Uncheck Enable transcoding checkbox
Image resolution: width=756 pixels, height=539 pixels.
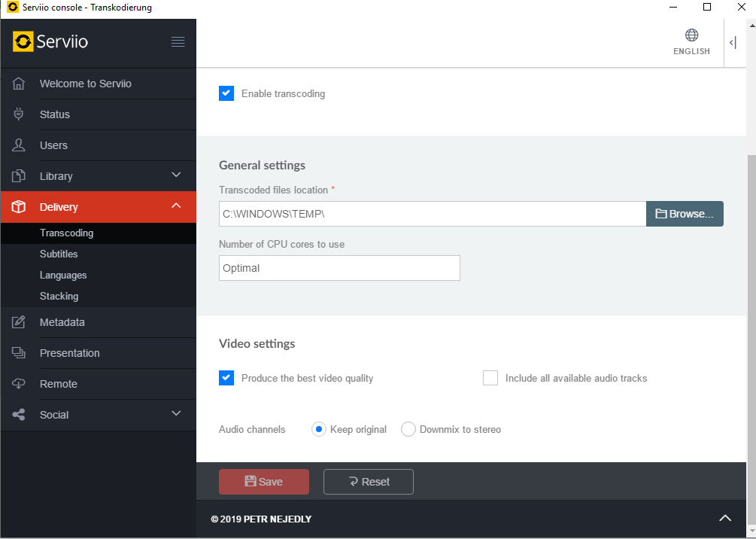coord(226,93)
